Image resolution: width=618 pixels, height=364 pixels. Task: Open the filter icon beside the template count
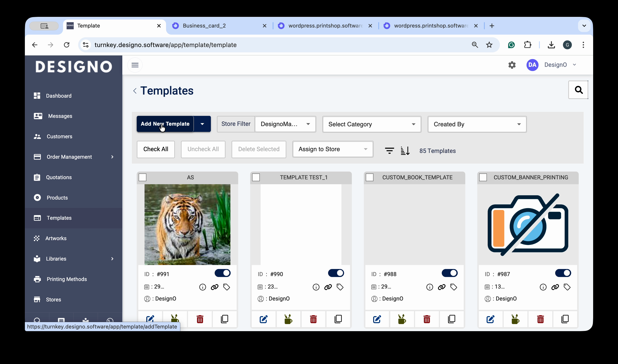coord(389,150)
